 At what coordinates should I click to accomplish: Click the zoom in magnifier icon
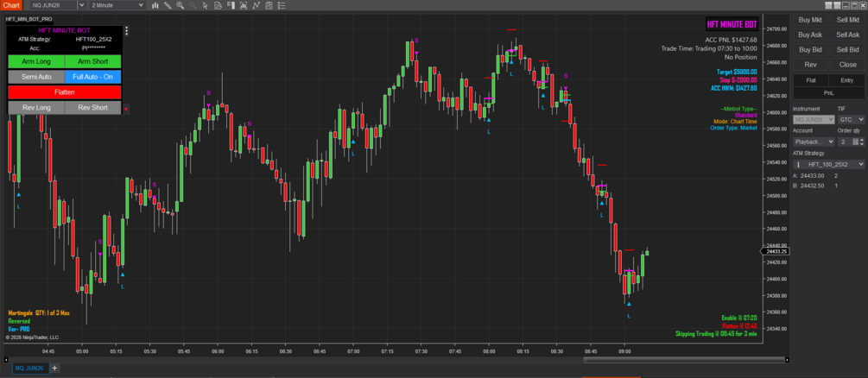tap(180, 5)
